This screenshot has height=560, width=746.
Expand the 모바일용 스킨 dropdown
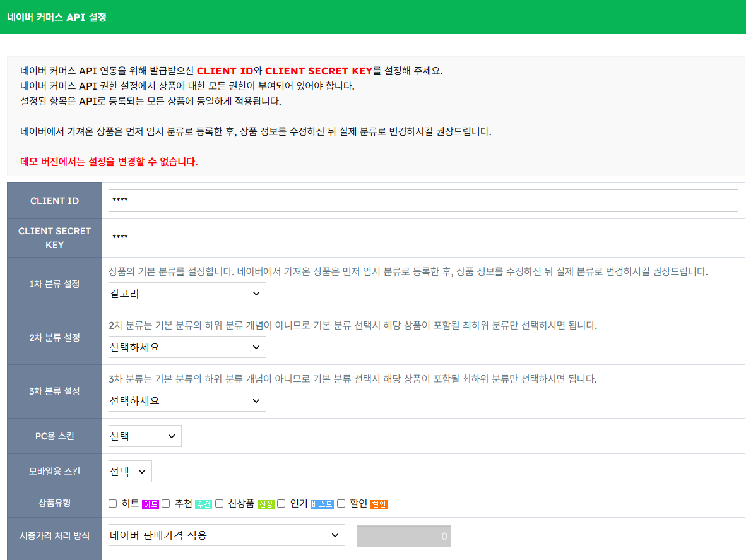130,471
